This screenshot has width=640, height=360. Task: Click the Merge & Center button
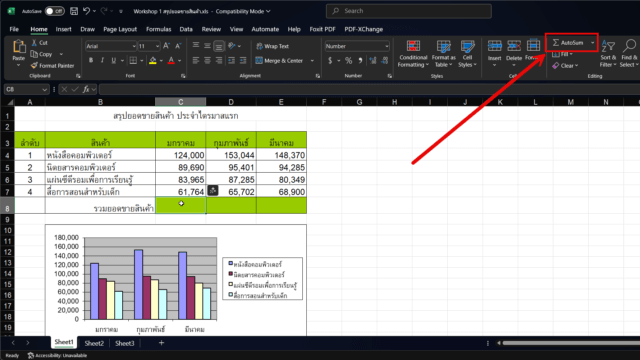[x=279, y=60]
